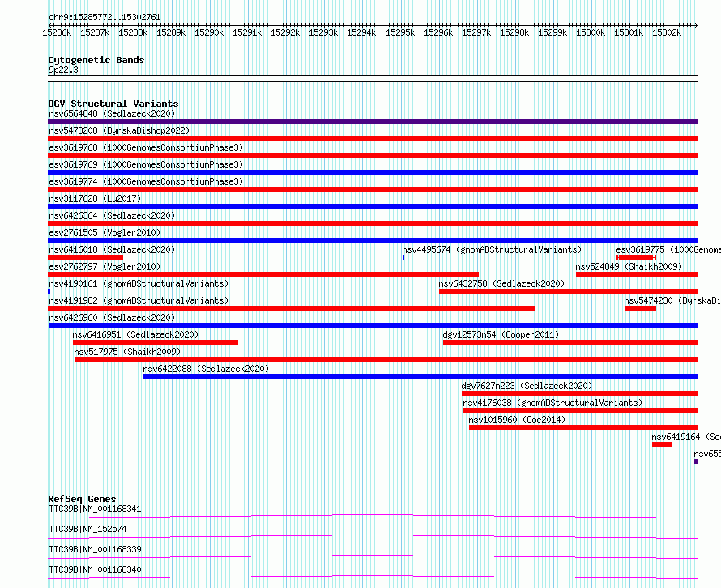Open TTC39B|NM_001168340 transcript

click(x=95, y=569)
